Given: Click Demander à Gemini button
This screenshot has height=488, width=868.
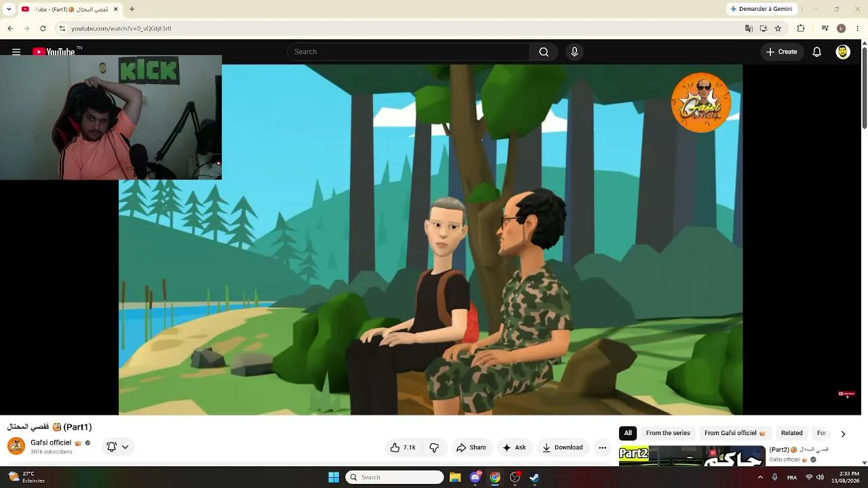Looking at the screenshot, I should coord(761,9).
